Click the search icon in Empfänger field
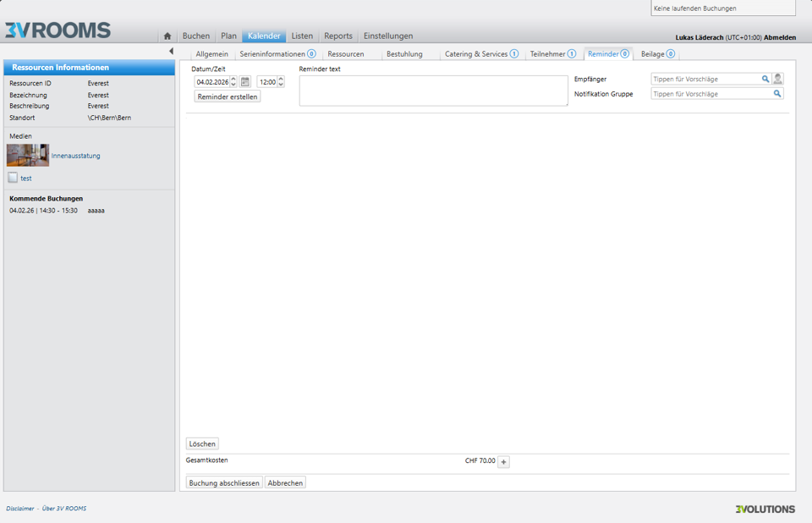The height and width of the screenshot is (523, 812). (765, 80)
